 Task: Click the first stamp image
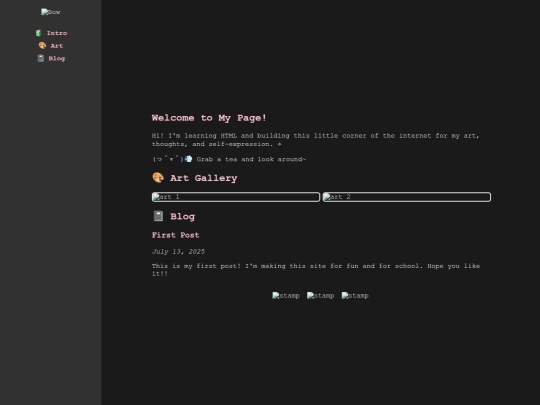[x=286, y=296]
